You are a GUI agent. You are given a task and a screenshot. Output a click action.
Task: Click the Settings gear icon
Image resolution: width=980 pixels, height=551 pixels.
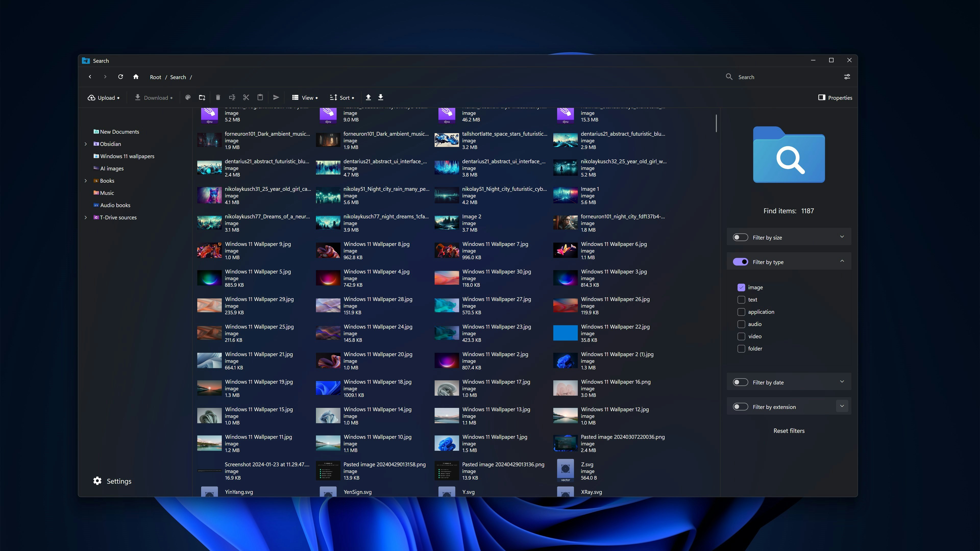(97, 481)
